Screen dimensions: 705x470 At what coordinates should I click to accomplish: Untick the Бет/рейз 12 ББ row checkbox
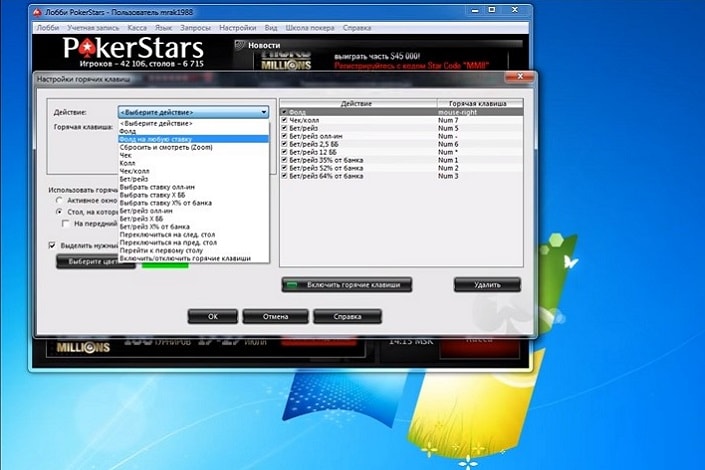(x=284, y=152)
